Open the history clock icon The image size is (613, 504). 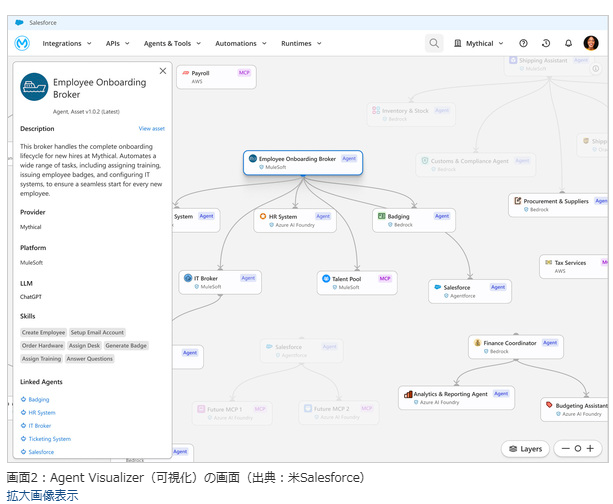546,43
